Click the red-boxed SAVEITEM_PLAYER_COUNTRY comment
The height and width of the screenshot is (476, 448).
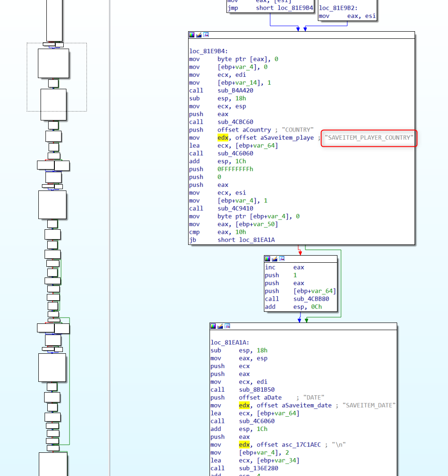tap(368, 138)
